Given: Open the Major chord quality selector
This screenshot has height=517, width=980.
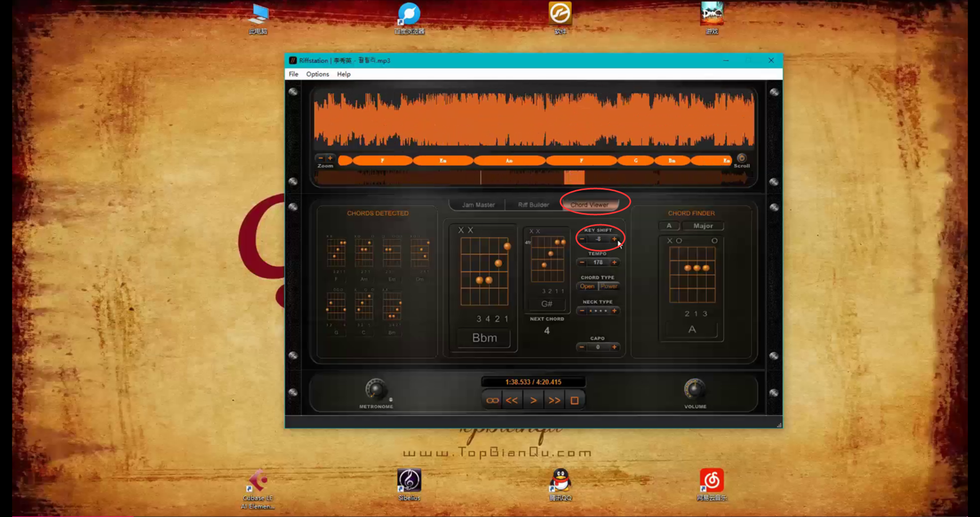Looking at the screenshot, I should click(x=703, y=226).
